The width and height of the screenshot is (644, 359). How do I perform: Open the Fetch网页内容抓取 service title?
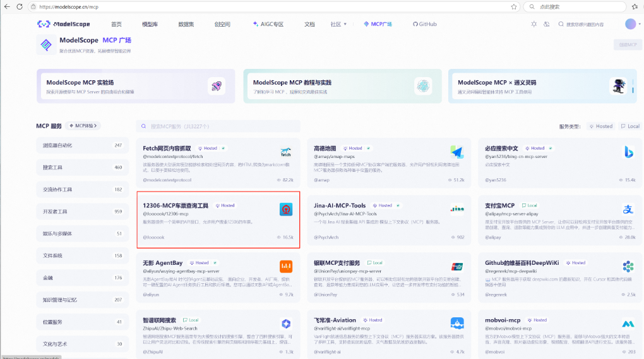click(167, 148)
